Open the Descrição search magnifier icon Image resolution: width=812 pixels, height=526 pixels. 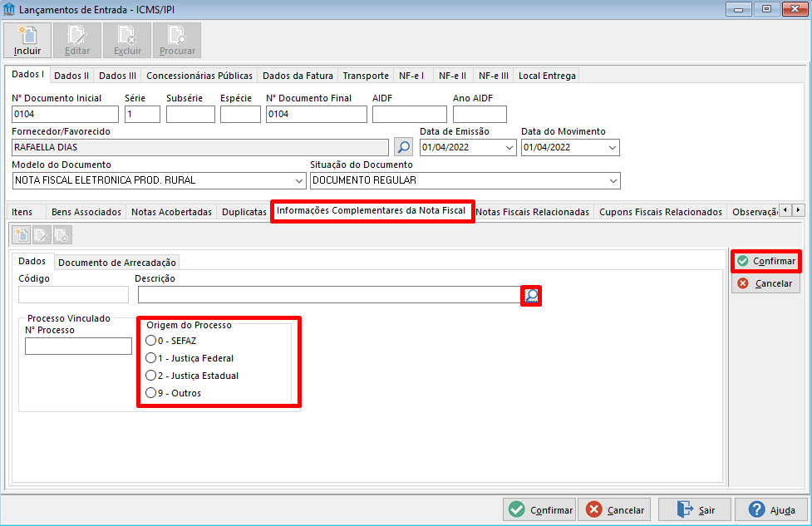coord(531,296)
